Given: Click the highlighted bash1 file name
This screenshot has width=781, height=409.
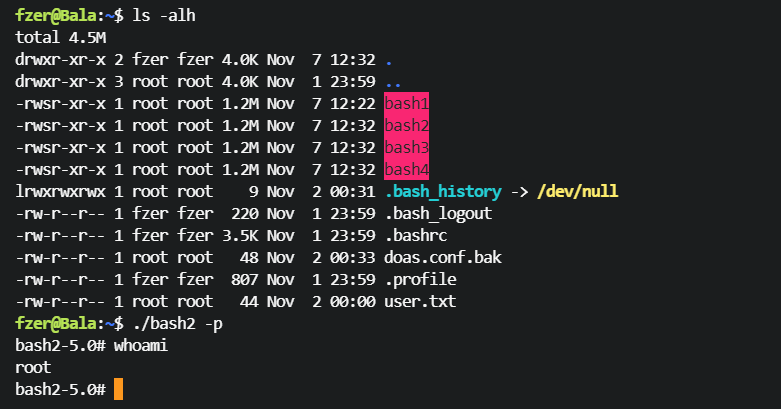Looking at the screenshot, I should (406, 103).
